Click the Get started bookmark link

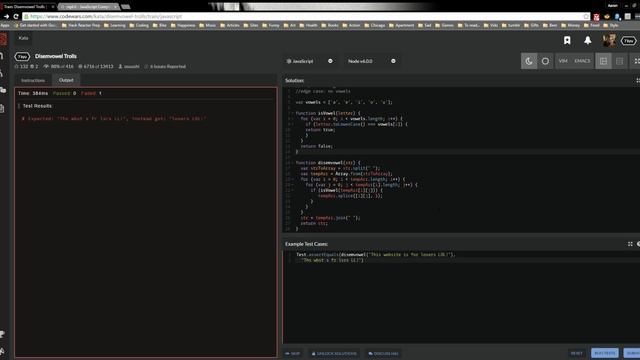coord(36,25)
